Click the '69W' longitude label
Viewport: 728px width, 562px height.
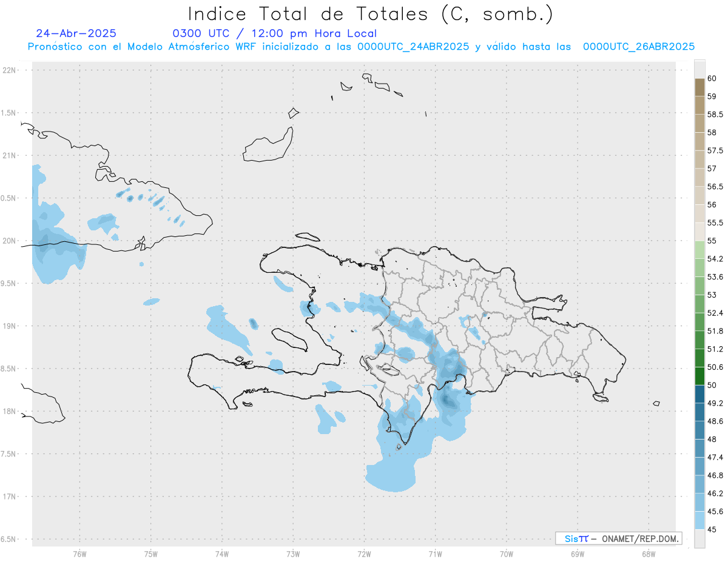[577, 554]
